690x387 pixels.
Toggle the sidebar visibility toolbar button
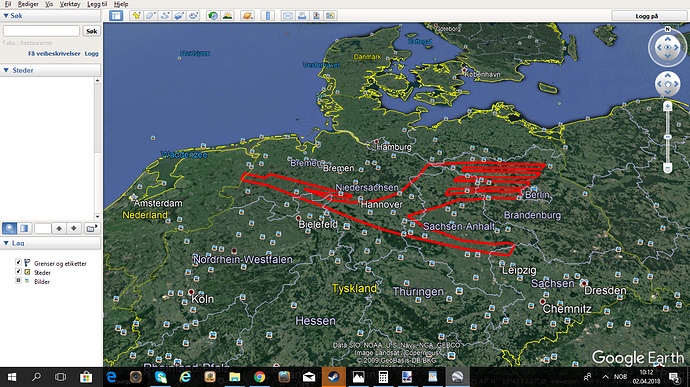click(116, 15)
